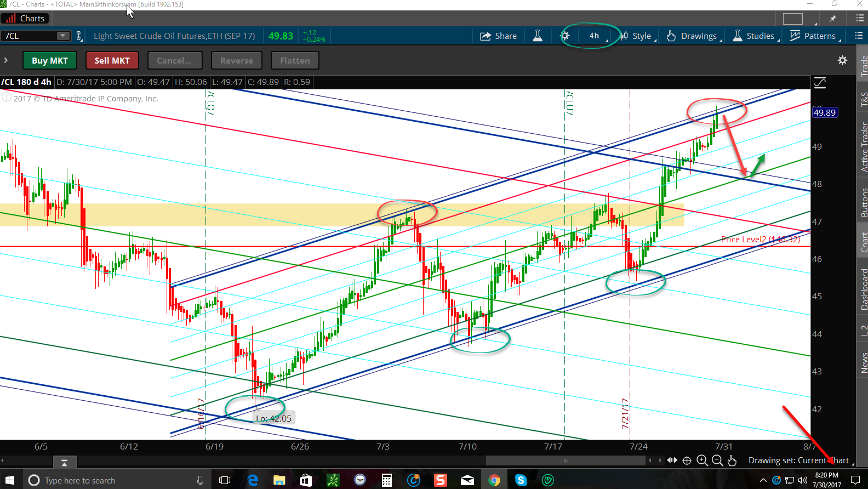Click the horizontal chart scrollbar thumb
Viewport: 868px width, 489px height.
click(566, 460)
